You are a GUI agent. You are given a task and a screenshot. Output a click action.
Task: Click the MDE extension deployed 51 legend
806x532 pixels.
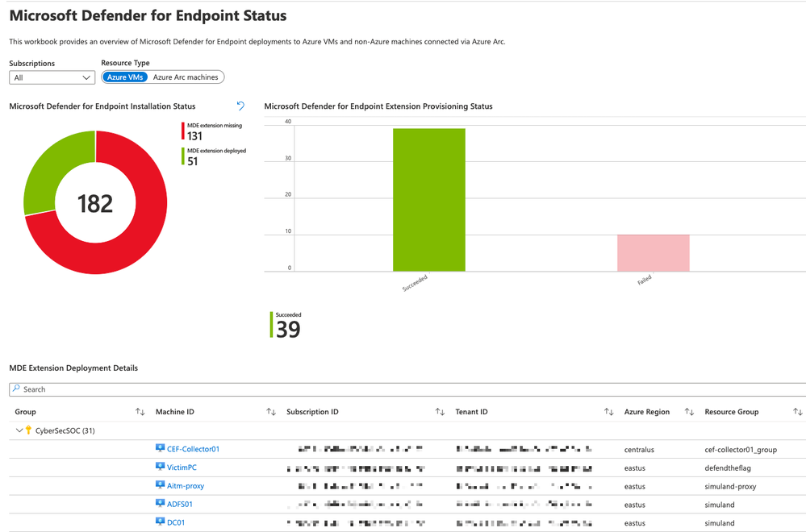(x=214, y=156)
